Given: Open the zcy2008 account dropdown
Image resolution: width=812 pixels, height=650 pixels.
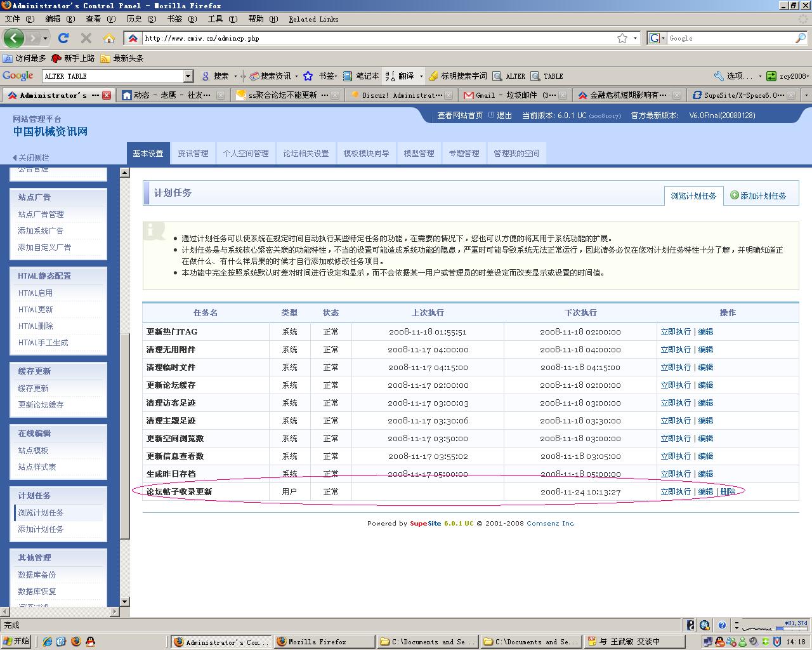Looking at the screenshot, I should (787, 76).
